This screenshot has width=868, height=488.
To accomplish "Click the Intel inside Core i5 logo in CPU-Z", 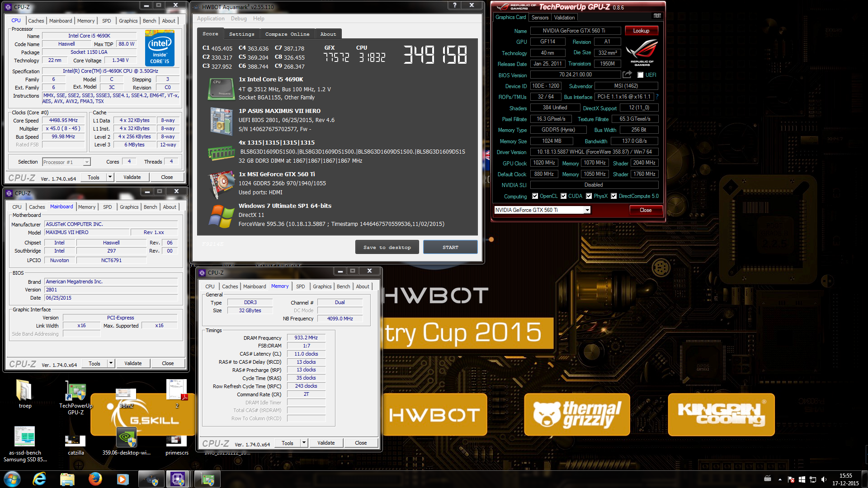I will (x=160, y=48).
